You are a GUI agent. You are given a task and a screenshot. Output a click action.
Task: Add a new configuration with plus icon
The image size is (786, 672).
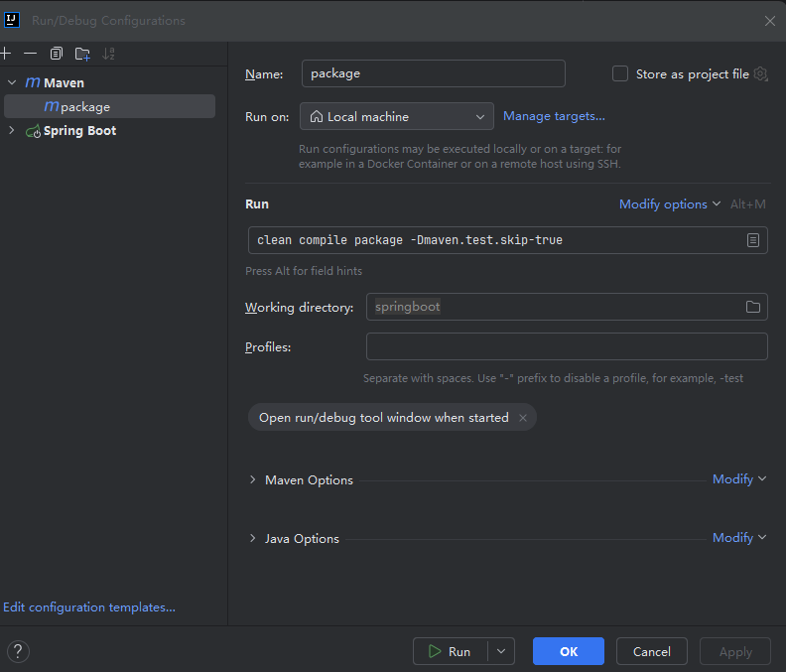pyautogui.click(x=6, y=54)
